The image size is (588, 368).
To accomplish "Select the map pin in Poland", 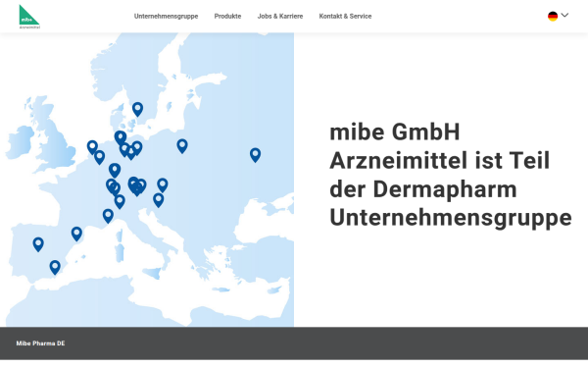I will 182,146.
